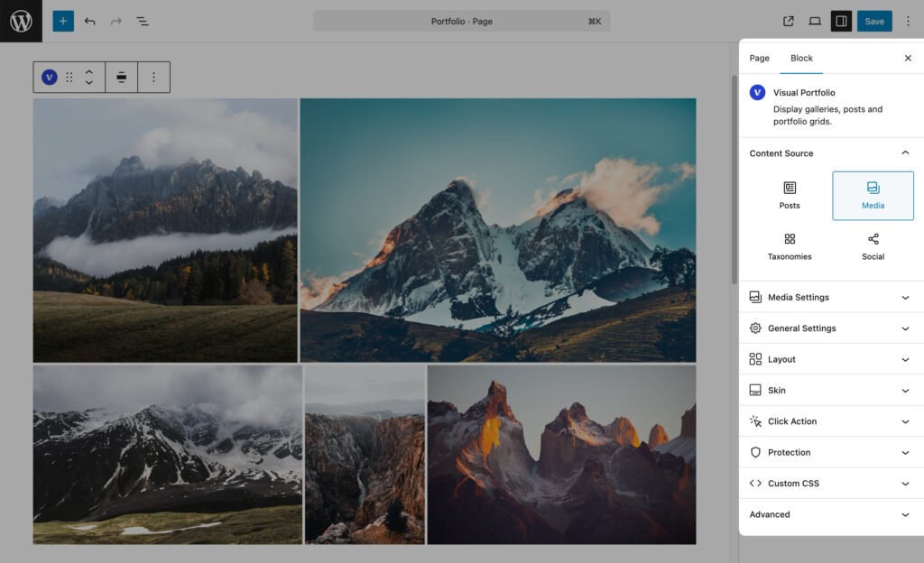Toggle the settings sidebar panel
The width and height of the screenshot is (924, 563).
click(841, 21)
